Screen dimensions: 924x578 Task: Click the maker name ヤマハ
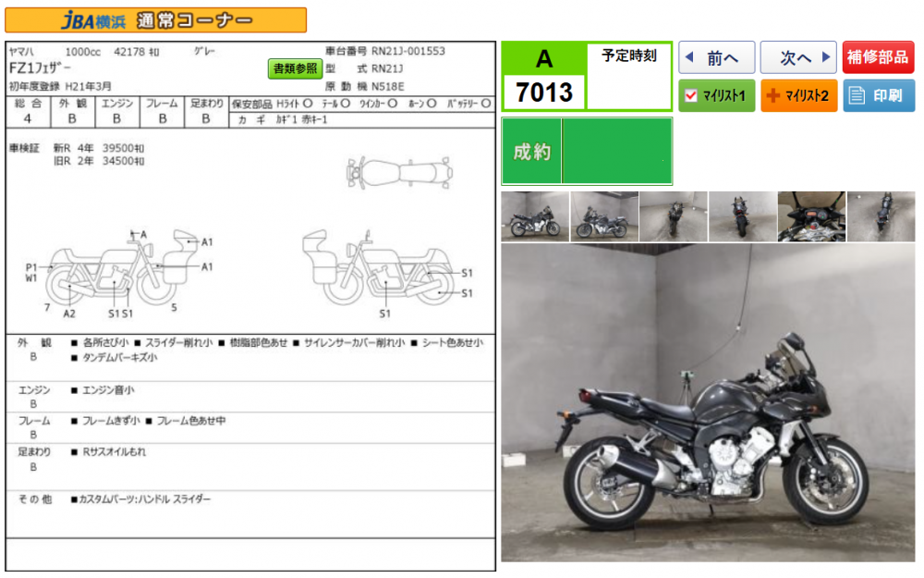(x=21, y=52)
